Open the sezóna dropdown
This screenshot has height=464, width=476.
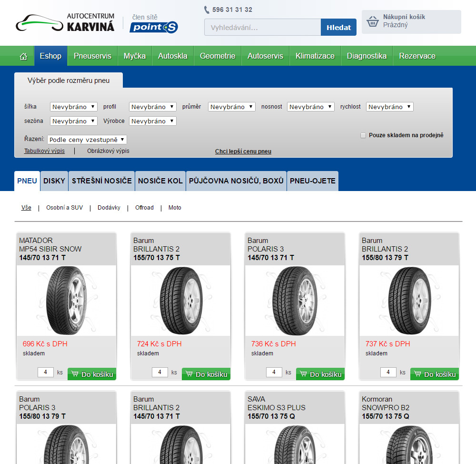tap(74, 121)
